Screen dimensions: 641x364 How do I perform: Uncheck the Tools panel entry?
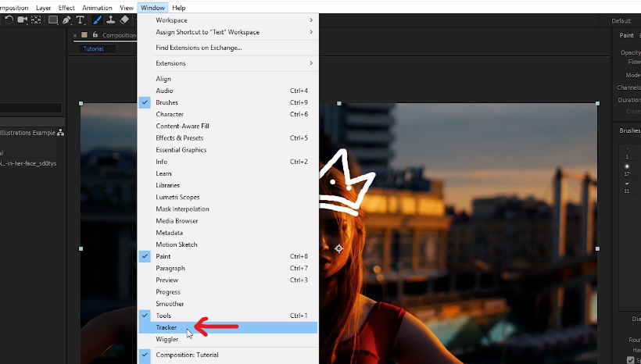(x=228, y=316)
